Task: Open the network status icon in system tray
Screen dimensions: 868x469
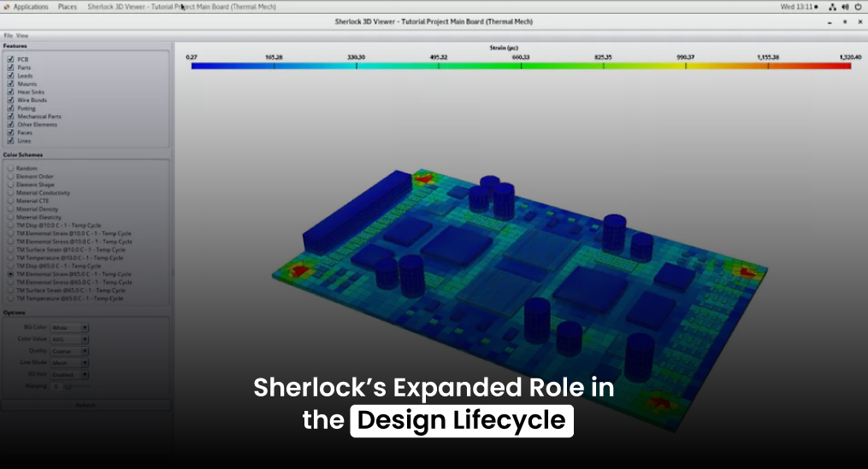Action: pyautogui.click(x=832, y=7)
